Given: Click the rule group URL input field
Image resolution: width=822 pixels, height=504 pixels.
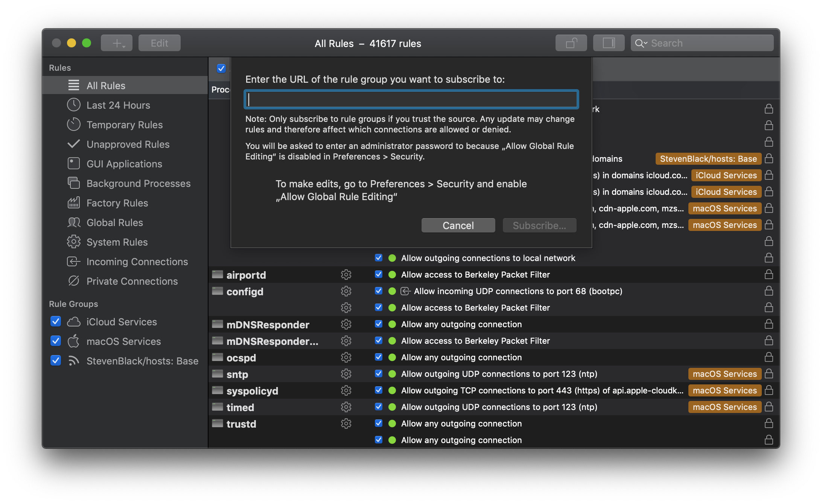Looking at the screenshot, I should pos(411,99).
